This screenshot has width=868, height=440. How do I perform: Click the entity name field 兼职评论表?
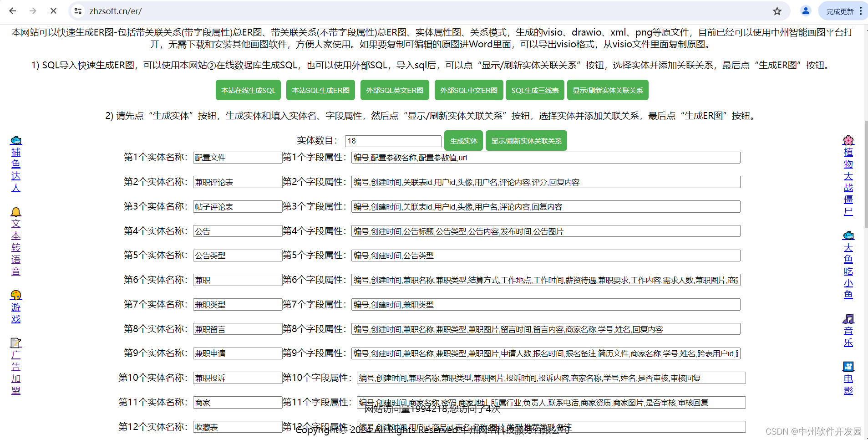[238, 182]
